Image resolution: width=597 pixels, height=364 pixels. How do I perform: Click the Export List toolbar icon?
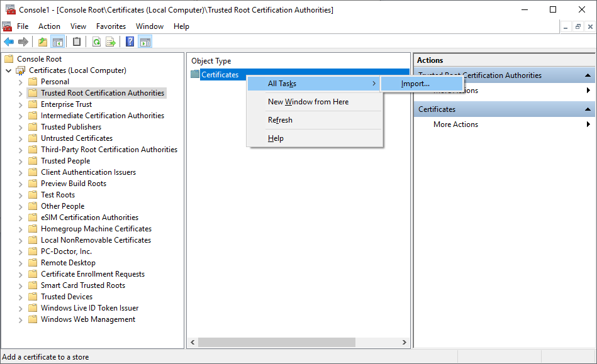111,42
